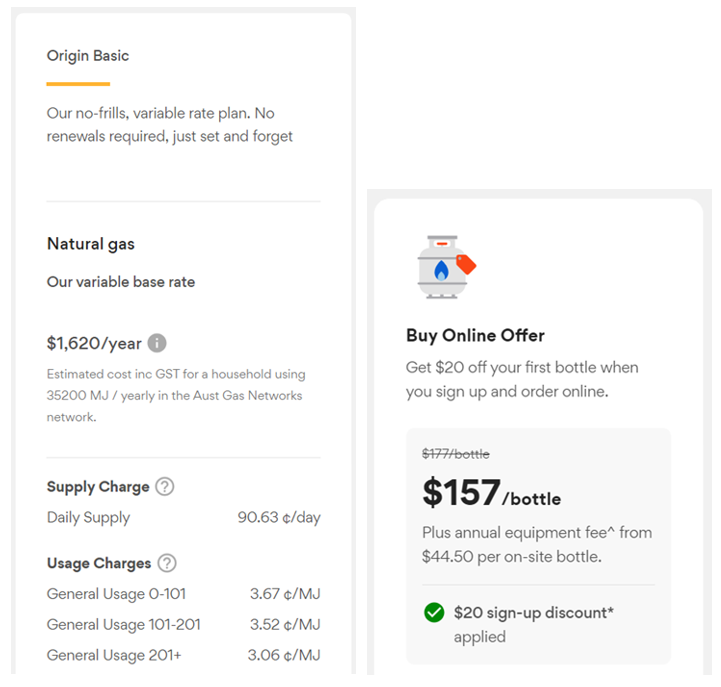Click the Natural gas heading
This screenshot has width=721, height=687.
click(91, 244)
